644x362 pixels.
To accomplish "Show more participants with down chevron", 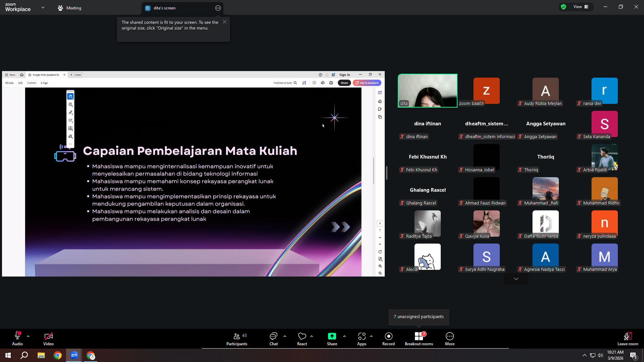I will click(x=516, y=279).
